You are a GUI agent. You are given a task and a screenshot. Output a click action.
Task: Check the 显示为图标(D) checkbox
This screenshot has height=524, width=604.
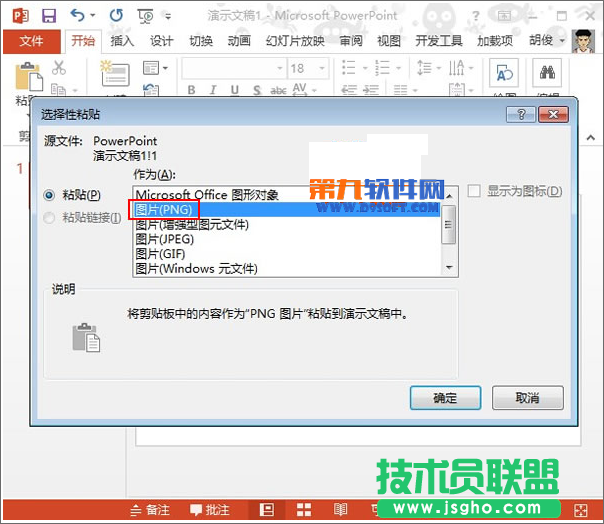coord(474,191)
